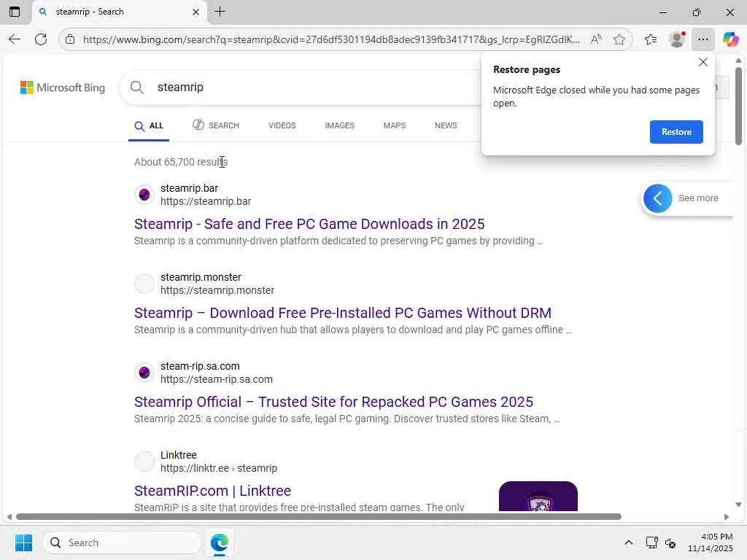Click the taskbar Search box
Screen dimensions: 747x560
pyautogui.click(x=122, y=542)
